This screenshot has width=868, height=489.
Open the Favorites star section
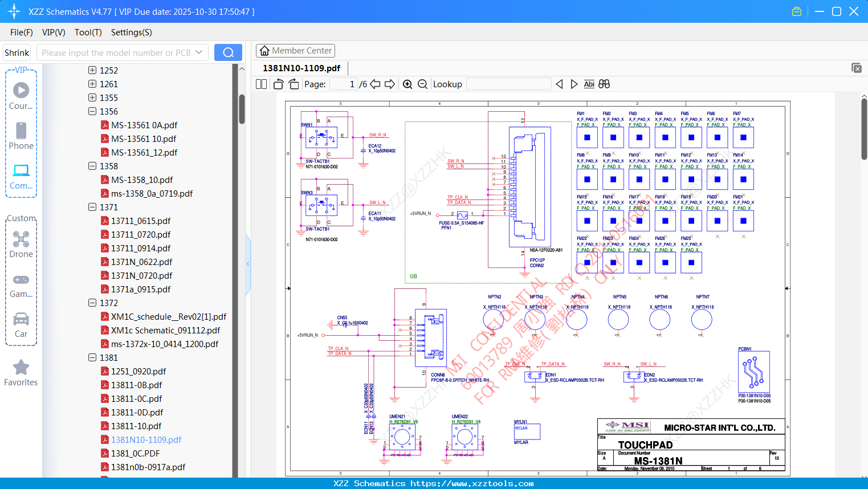pyautogui.click(x=21, y=373)
